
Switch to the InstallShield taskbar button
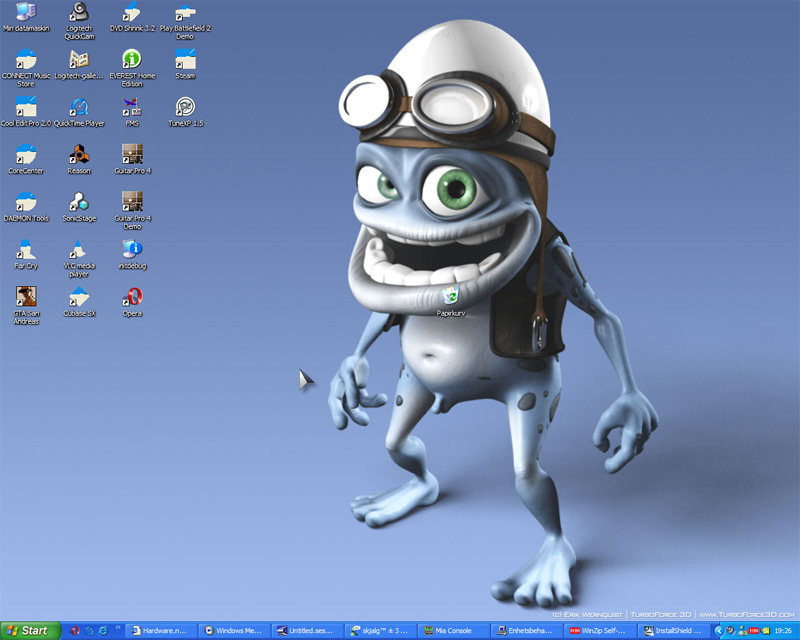(x=672, y=631)
